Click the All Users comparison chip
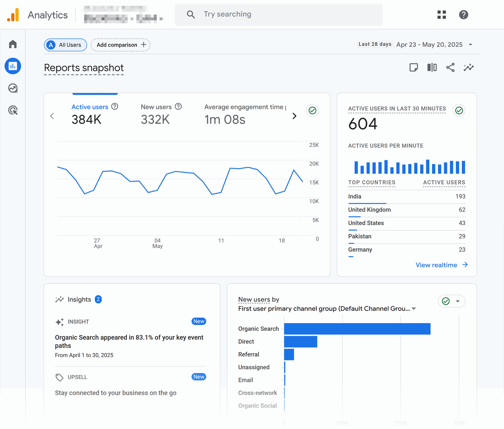504x429 pixels. tap(65, 45)
